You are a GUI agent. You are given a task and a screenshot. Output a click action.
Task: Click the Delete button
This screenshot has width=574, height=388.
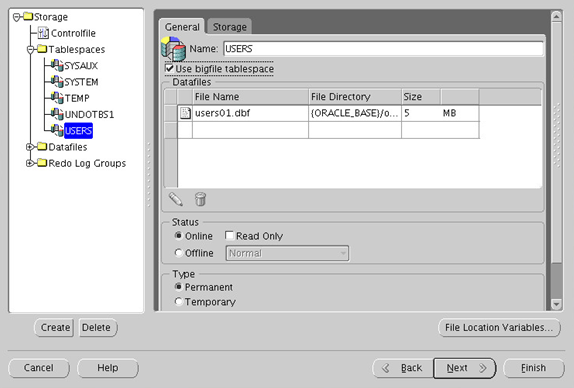98,327
